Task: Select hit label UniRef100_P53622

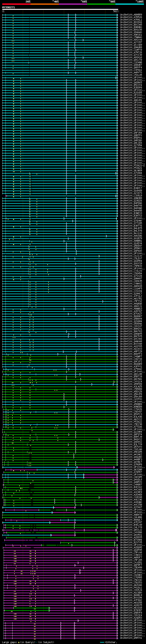Action: click(x=131, y=422)
